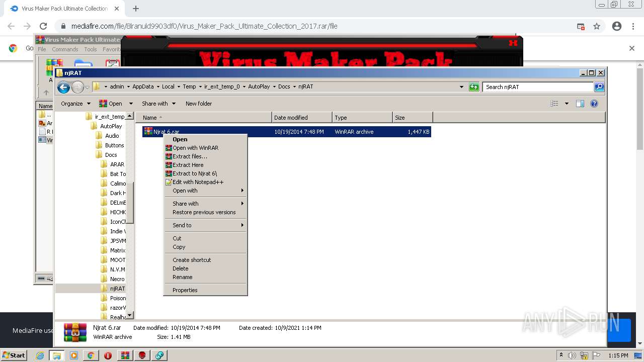Open Windows Media Player taskbar icon
The height and width of the screenshot is (362, 644).
[x=74, y=355]
